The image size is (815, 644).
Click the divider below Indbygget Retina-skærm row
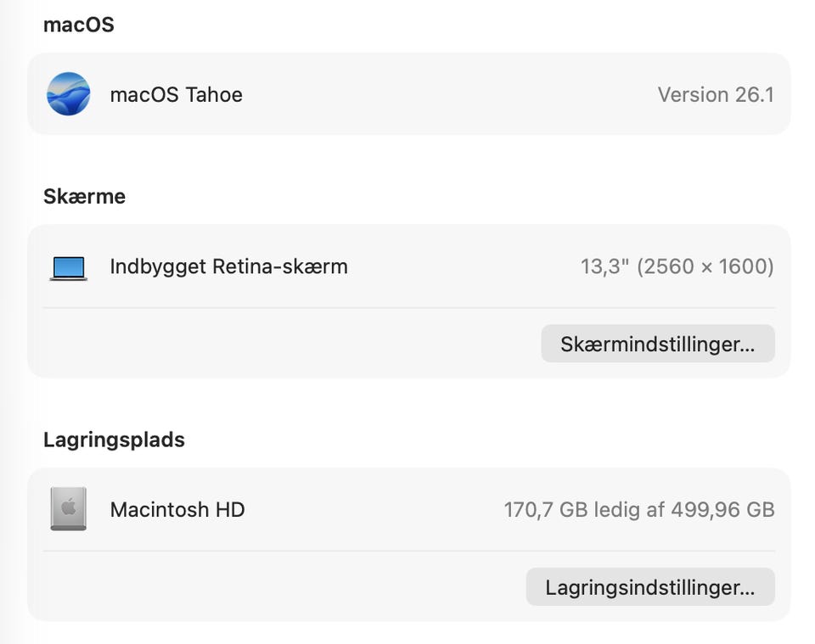407,308
